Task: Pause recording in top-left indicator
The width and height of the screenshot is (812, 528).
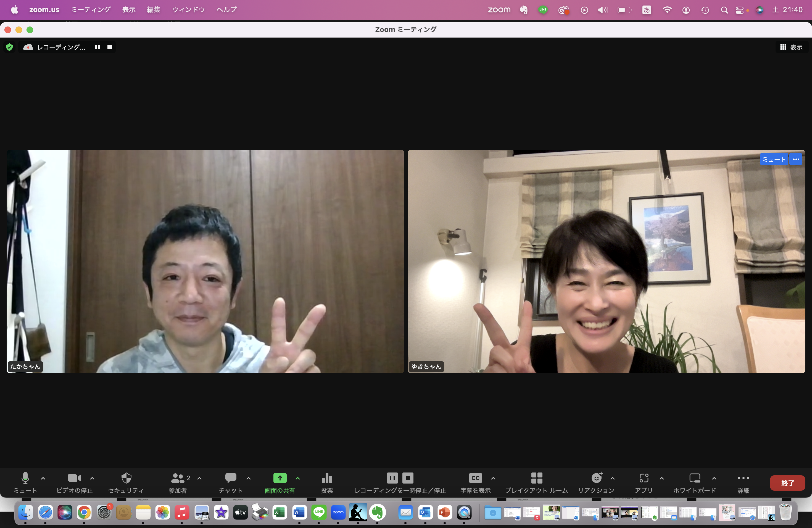Action: pyautogui.click(x=97, y=47)
